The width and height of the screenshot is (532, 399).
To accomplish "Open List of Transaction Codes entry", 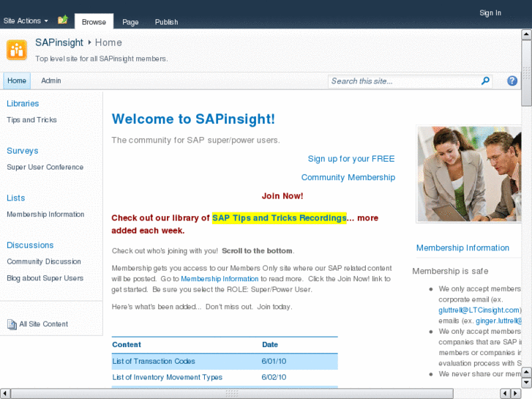I will pos(154,362).
